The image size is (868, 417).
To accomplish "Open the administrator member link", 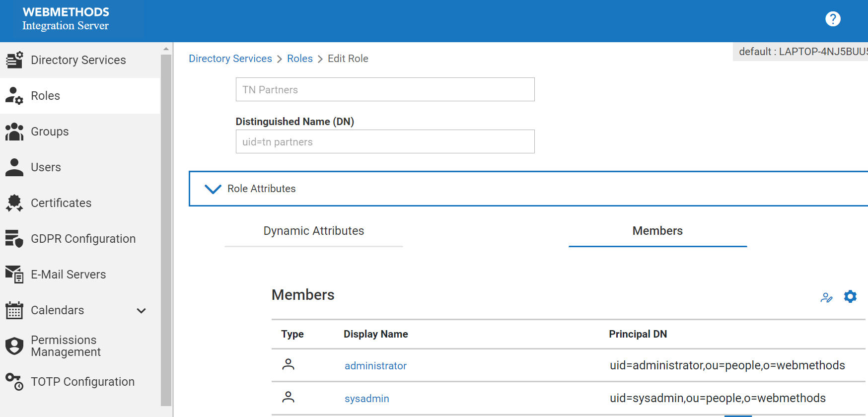I will coord(375,366).
